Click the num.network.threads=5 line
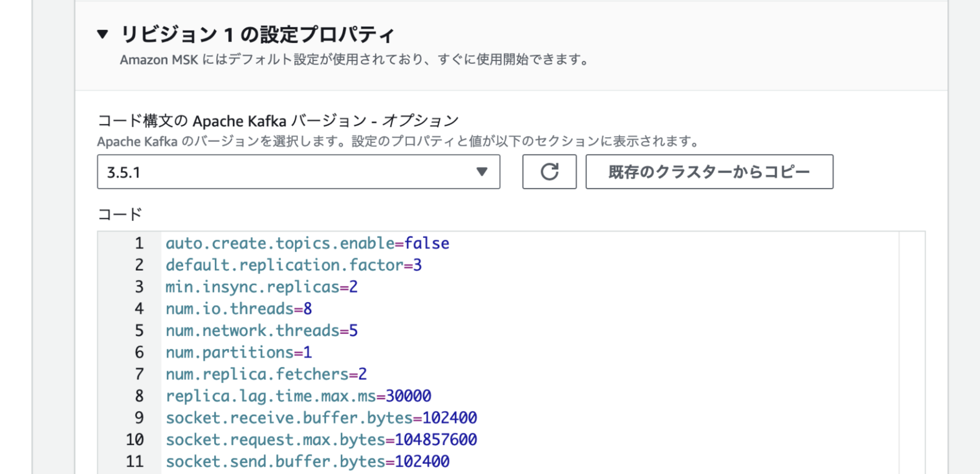Screen dimensions: 980x474 pos(261,330)
